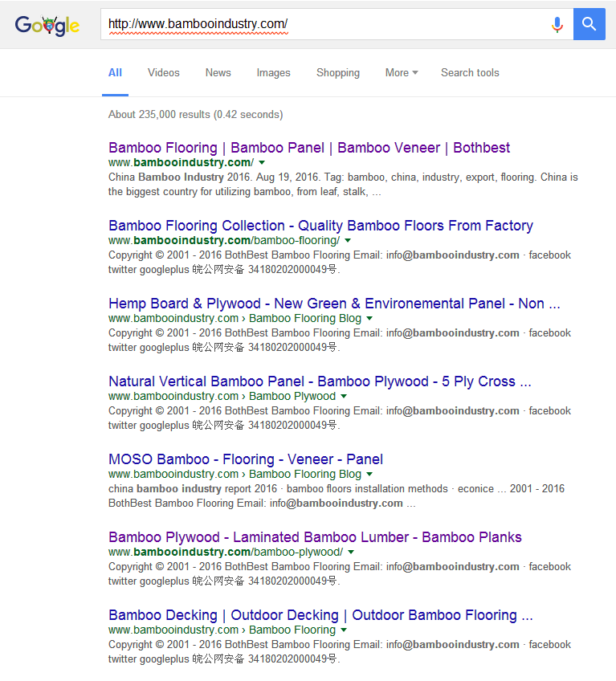
Task: Switch to the Images tab
Action: (x=273, y=72)
